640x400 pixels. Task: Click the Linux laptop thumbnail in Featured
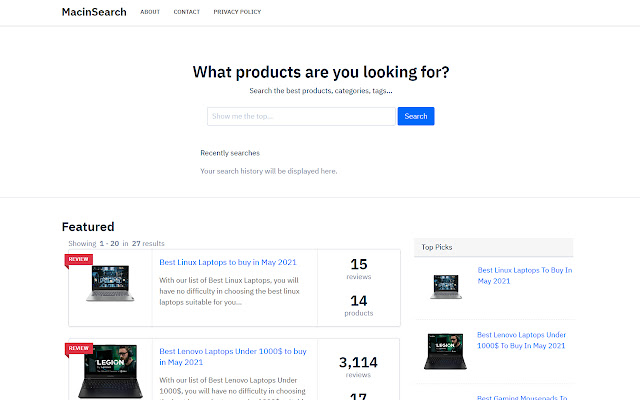pyautogui.click(x=110, y=283)
